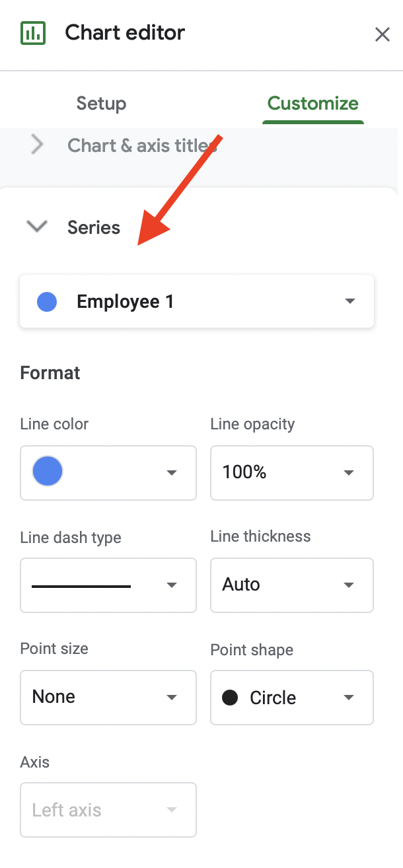Change Line opacity from 100%
403x868 pixels.
(x=291, y=472)
